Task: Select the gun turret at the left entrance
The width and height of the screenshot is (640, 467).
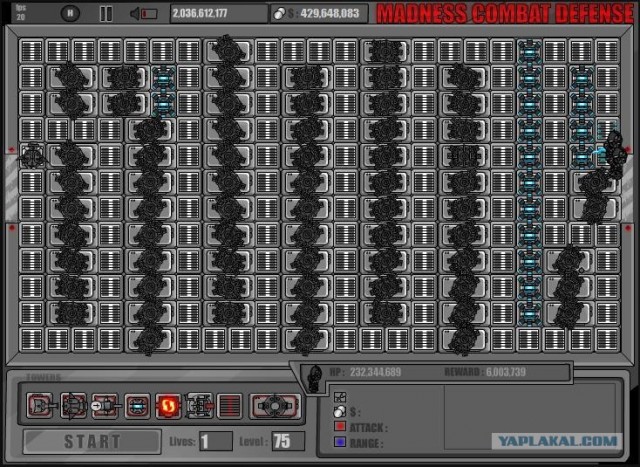Action: click(x=31, y=156)
